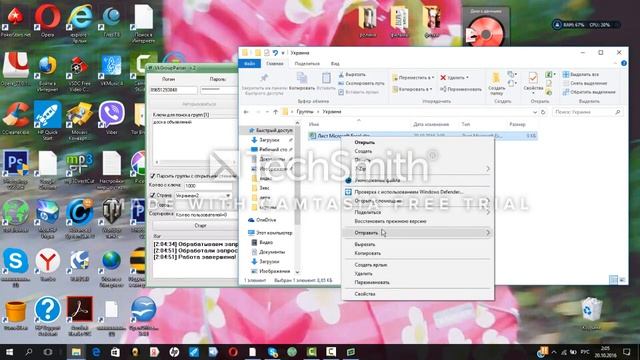640x360 pixels.
Task: Open Explorer ribbon help question-mark icon
Action: pos(623,63)
